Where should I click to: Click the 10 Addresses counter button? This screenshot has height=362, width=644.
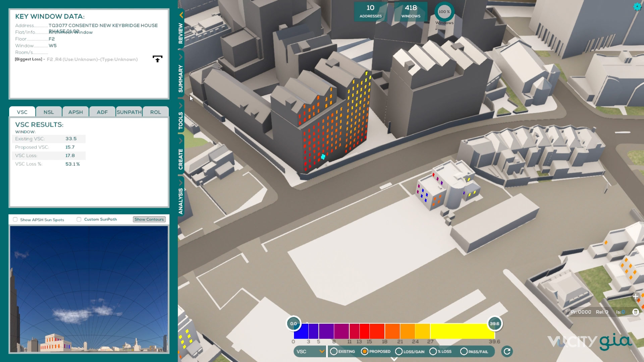coord(370,11)
